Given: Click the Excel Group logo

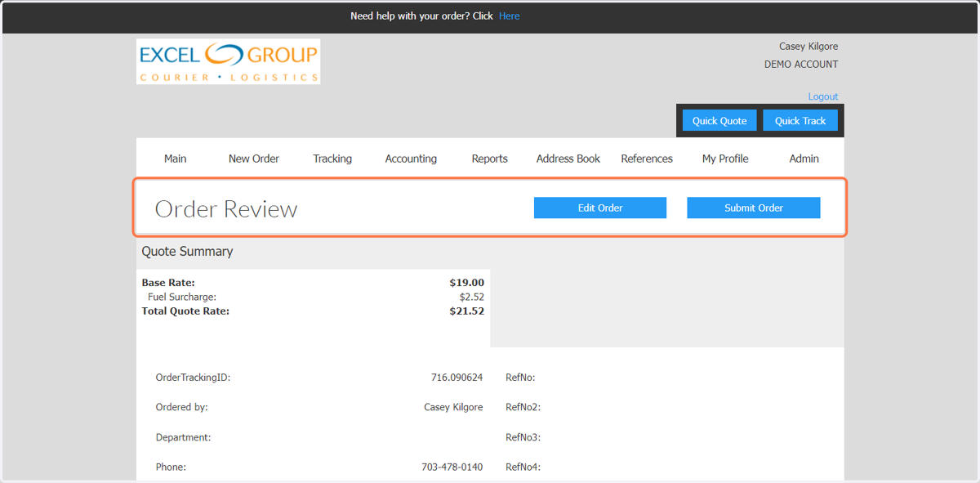Looking at the screenshot, I should pyautogui.click(x=228, y=61).
